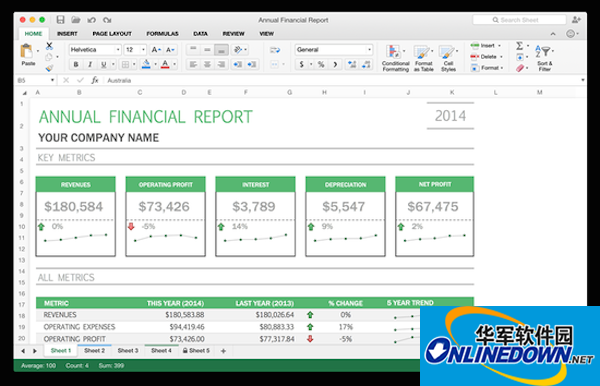Click the AutoSum sigma icon

(x=519, y=46)
